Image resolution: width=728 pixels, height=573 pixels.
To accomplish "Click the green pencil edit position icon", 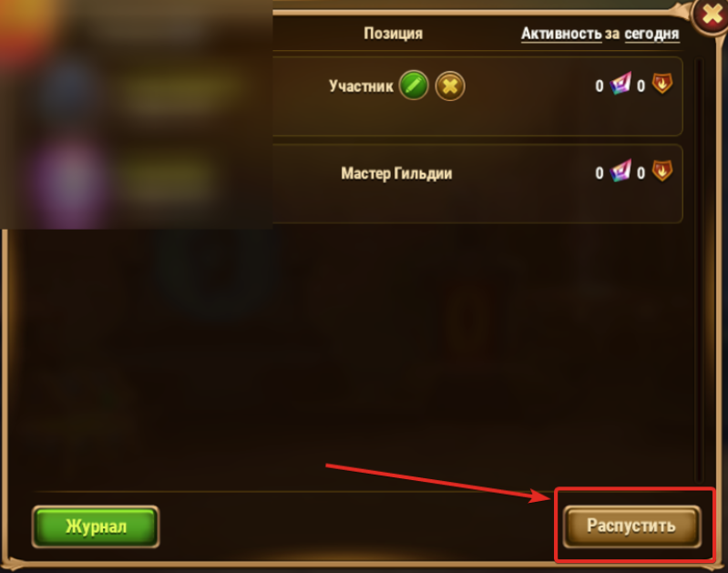I will pyautogui.click(x=414, y=86).
